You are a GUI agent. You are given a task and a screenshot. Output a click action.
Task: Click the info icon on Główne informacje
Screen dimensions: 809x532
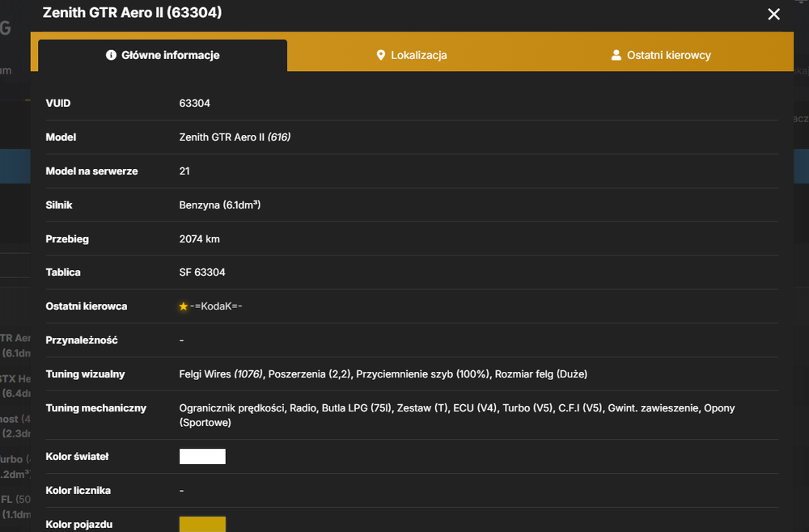click(111, 55)
